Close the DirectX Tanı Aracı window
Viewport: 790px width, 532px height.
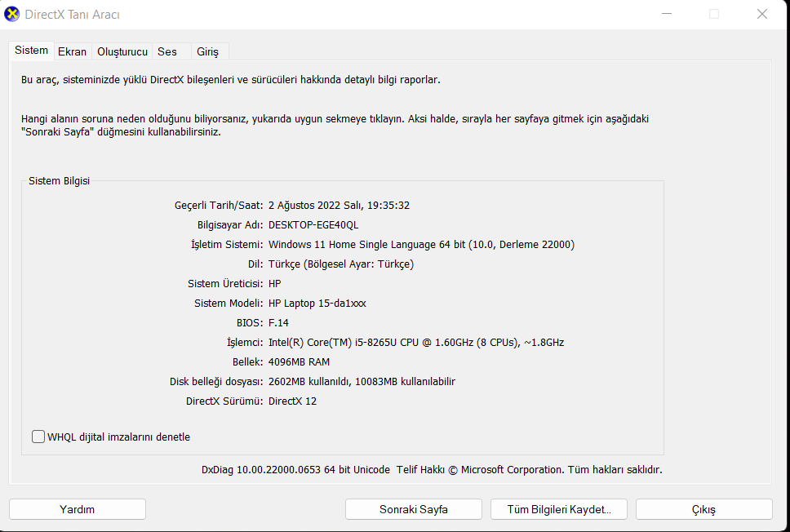761,14
